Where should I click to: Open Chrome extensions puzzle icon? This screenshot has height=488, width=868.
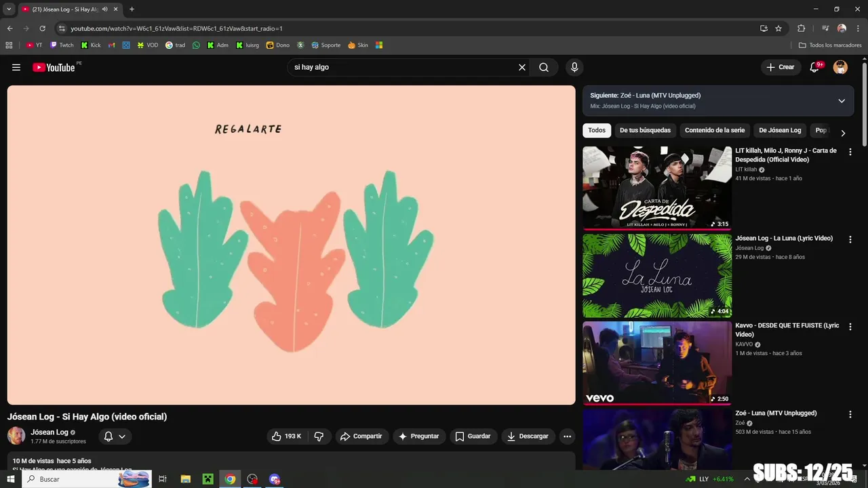tap(801, 28)
